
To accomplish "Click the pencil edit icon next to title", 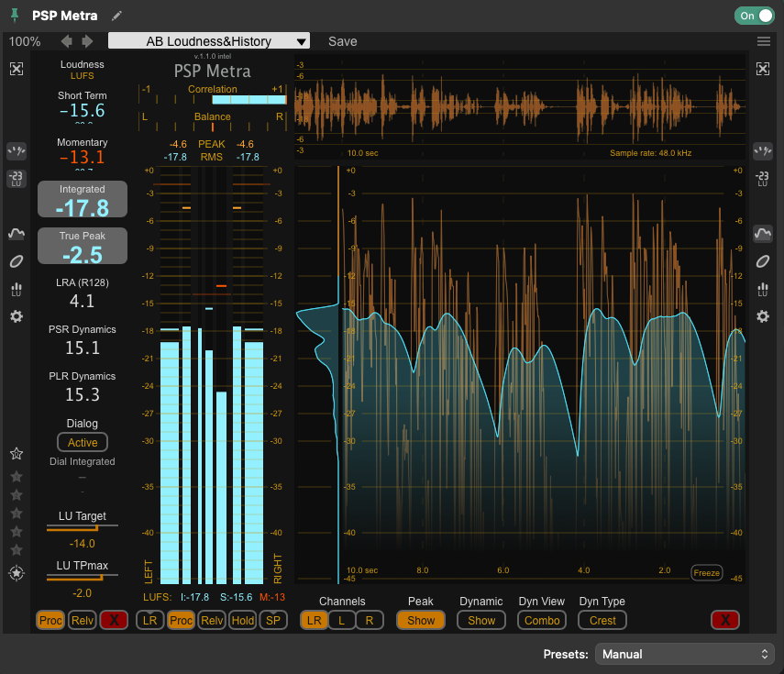I will click(x=116, y=16).
